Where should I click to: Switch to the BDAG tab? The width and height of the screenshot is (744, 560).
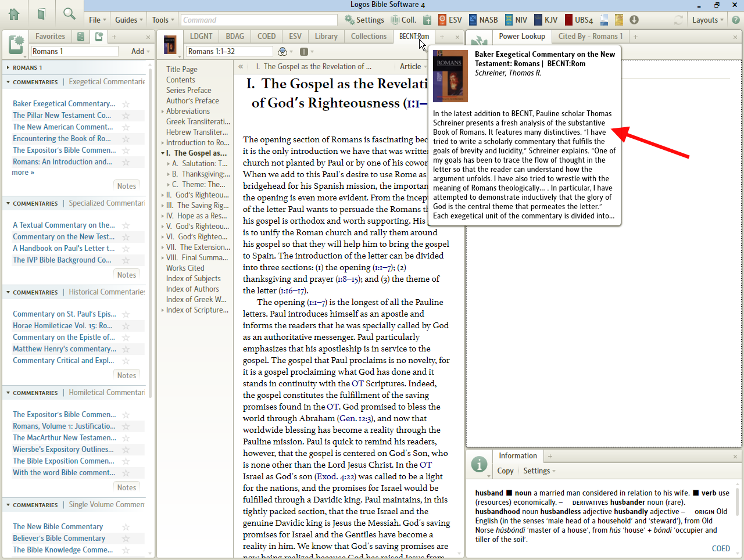(x=235, y=36)
